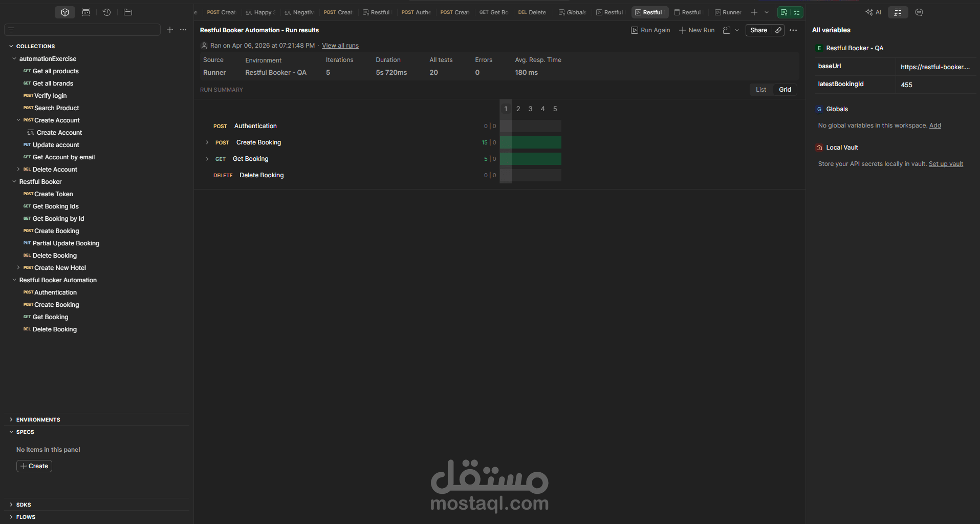Expand the Delete Account request
Screen dimensions: 980x524
pyautogui.click(x=18, y=170)
